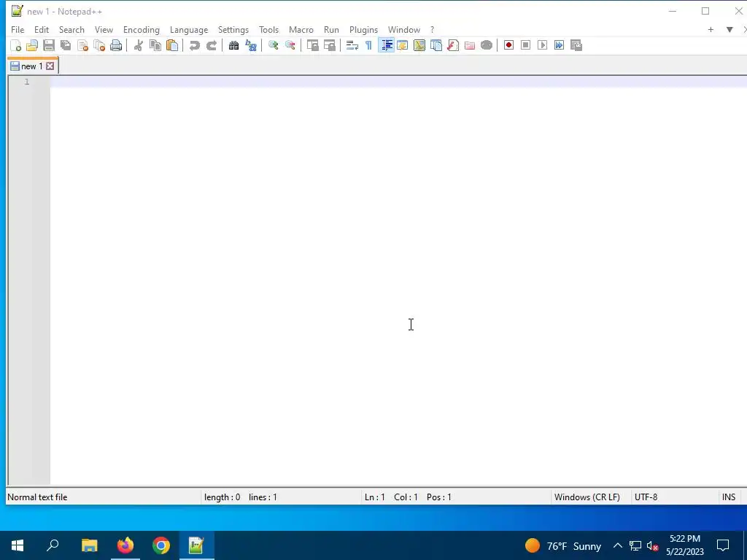747x560 pixels.
Task: Create a new document with New icon
Action: [16, 45]
